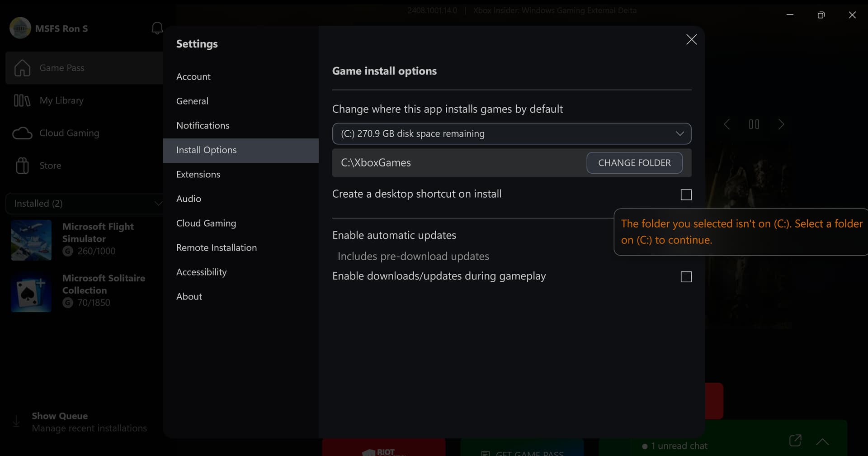
Task: Click the C:\XboxGames folder path
Action: (x=376, y=163)
